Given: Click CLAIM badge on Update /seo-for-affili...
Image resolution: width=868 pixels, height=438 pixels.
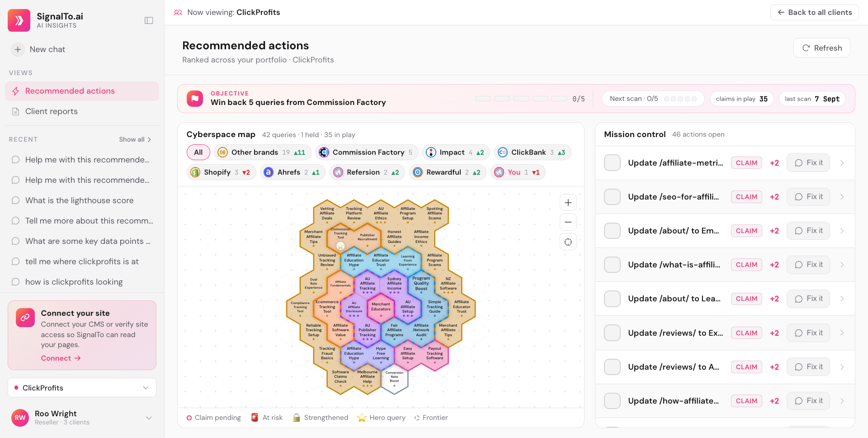Looking at the screenshot, I should coord(746,197).
